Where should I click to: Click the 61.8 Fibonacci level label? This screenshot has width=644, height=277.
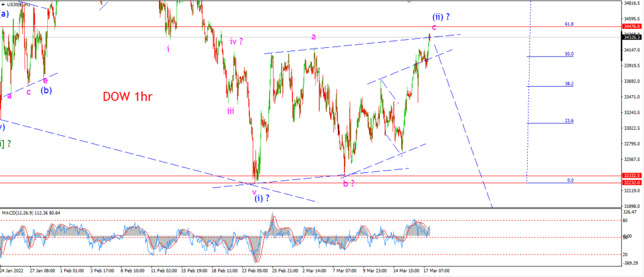tap(569, 25)
